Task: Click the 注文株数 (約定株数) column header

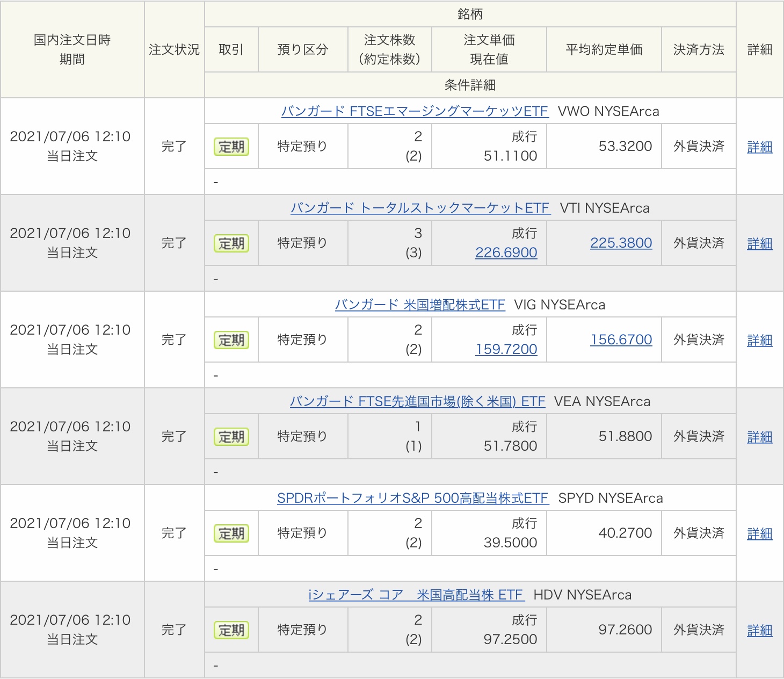Action: coord(390,49)
